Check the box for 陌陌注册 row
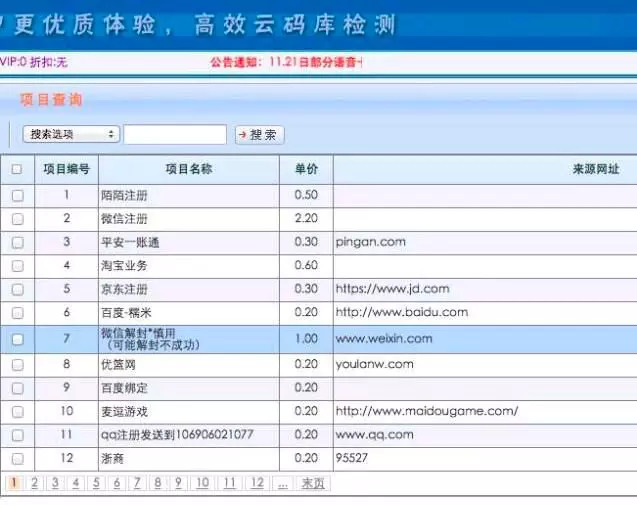This screenshot has width=637, height=505. coord(17,195)
